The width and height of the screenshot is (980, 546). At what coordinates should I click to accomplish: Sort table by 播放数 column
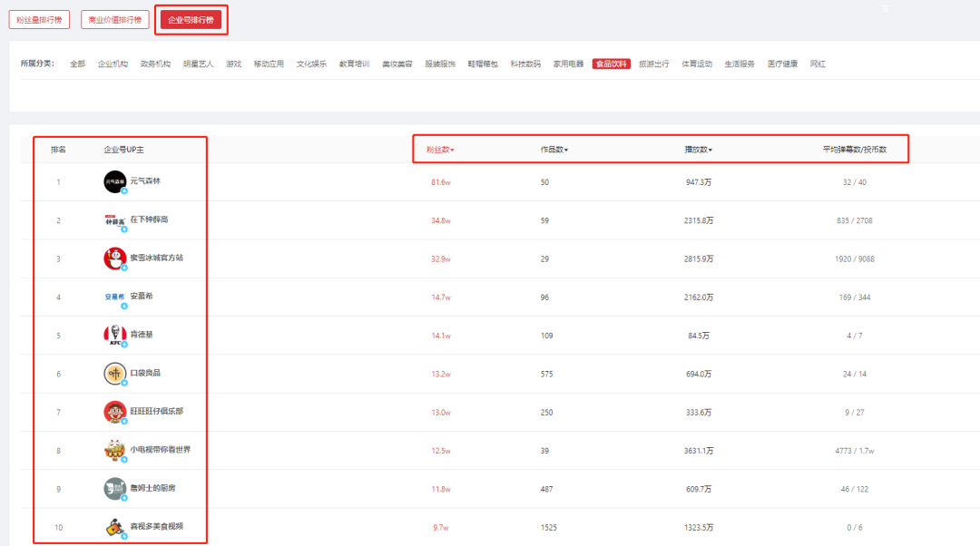click(x=698, y=150)
